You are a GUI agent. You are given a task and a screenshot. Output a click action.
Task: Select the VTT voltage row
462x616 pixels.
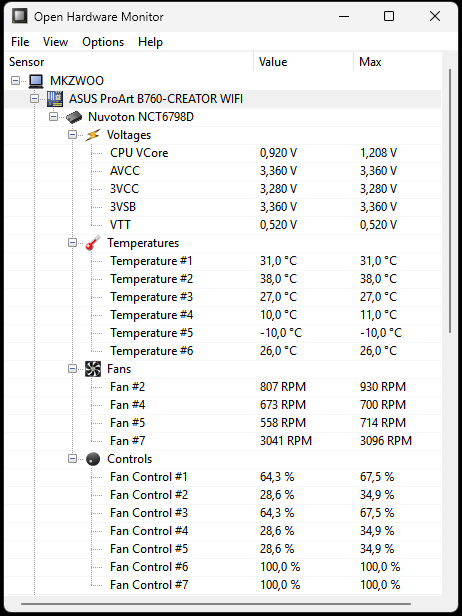[x=223, y=225]
